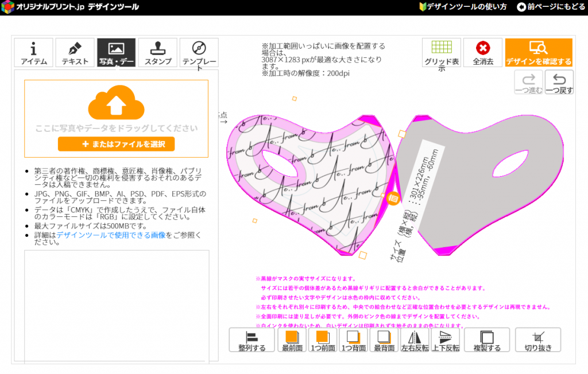
Task: Click the '※黒線がマスクの実寸サイズになります。' note
Action: 305,278
